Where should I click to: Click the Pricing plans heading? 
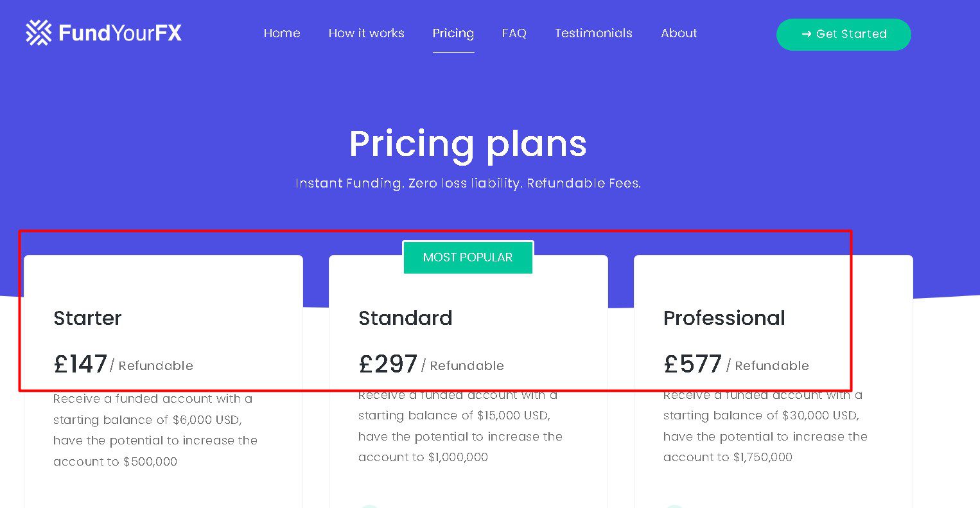468,143
